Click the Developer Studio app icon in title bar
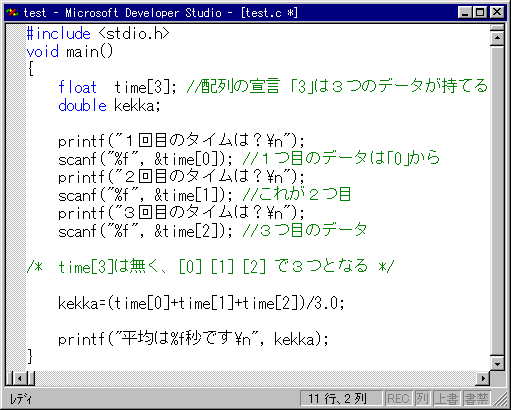511x410 pixels. coord(12,13)
